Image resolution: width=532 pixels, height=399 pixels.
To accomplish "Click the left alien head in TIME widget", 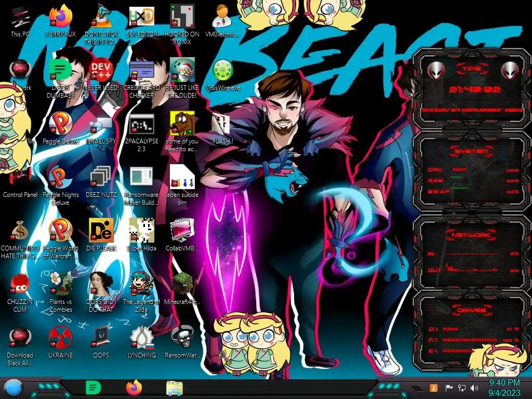I will [436, 70].
